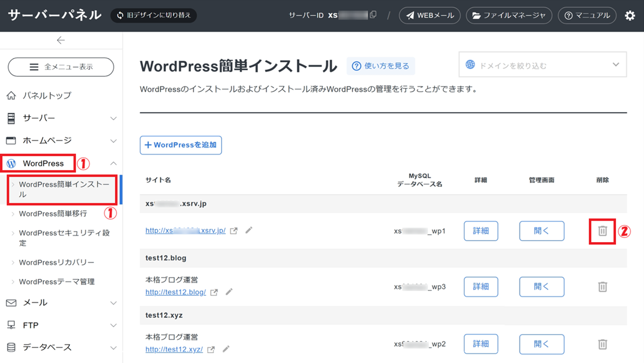Open the ドメインを絞り込む domain filter dropdown
644x363 pixels.
tap(542, 66)
